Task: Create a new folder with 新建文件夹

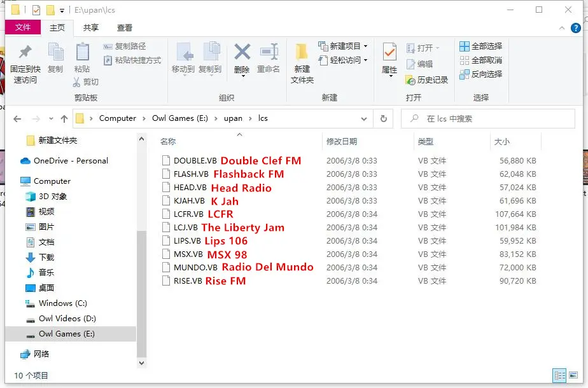Action: [302, 64]
